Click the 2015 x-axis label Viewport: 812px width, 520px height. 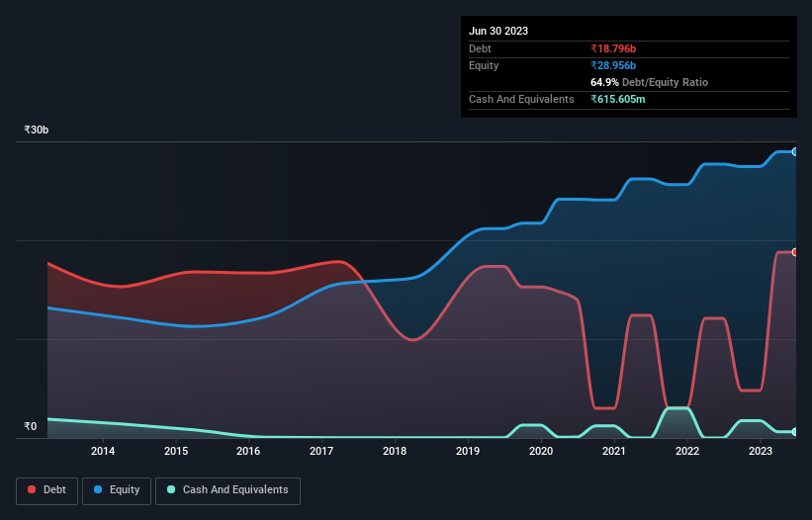click(x=176, y=451)
